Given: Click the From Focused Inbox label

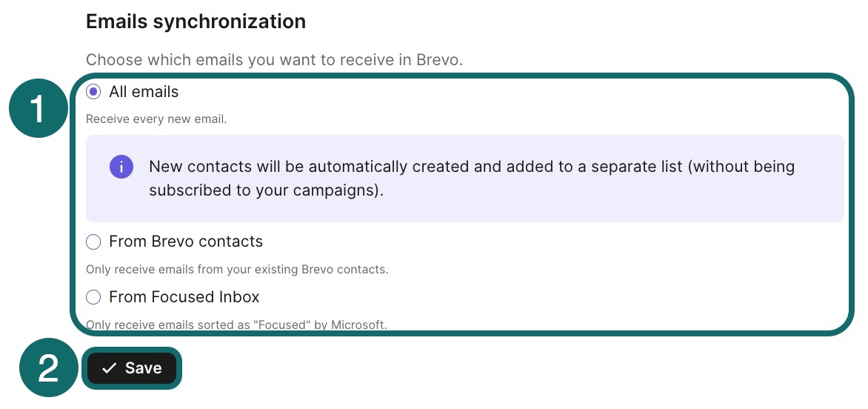Looking at the screenshot, I should tap(184, 297).
